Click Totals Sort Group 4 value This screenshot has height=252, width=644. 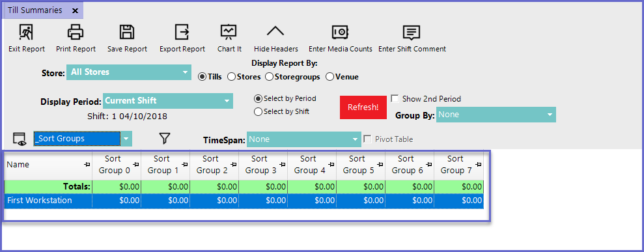312,187
